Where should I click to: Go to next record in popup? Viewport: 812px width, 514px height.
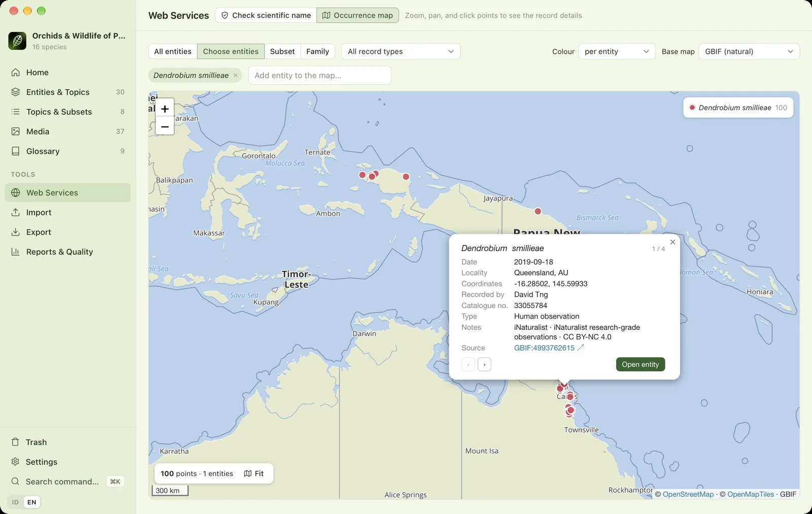485,364
